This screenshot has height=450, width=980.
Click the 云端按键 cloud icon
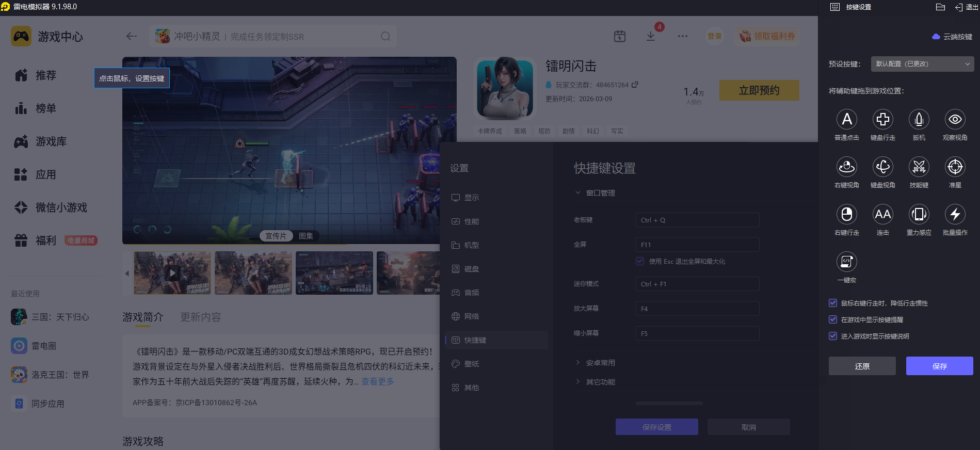click(936, 37)
